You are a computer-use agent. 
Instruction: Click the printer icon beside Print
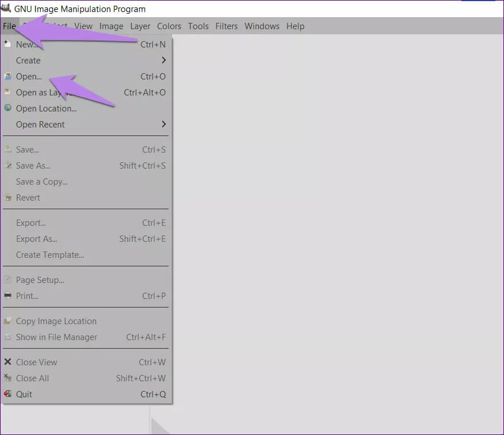pyautogui.click(x=7, y=296)
